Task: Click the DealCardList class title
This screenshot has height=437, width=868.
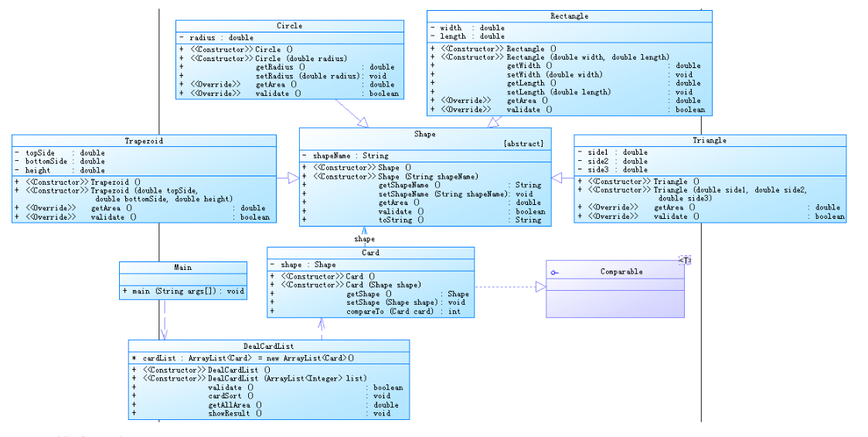Action: coord(268,347)
